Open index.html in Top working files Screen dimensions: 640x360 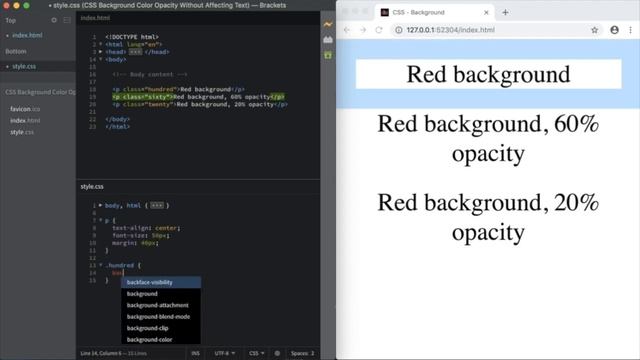point(27,36)
